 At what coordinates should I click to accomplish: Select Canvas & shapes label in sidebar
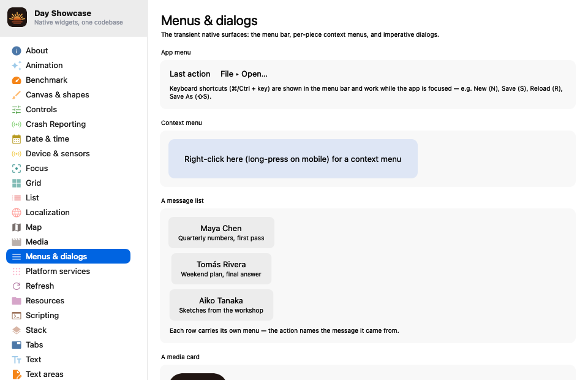[58, 95]
